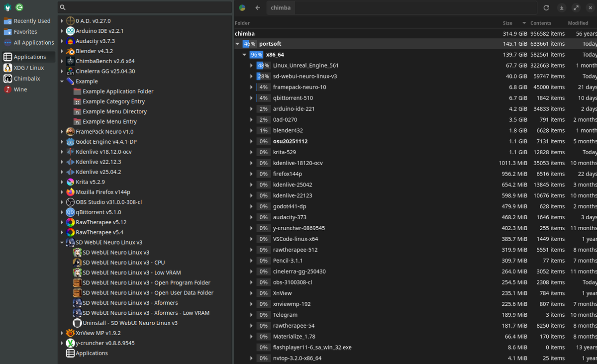Launch SD WebUI Neuro Linux v3 - Xformers
Screen dimensions: 597x364
click(130, 303)
